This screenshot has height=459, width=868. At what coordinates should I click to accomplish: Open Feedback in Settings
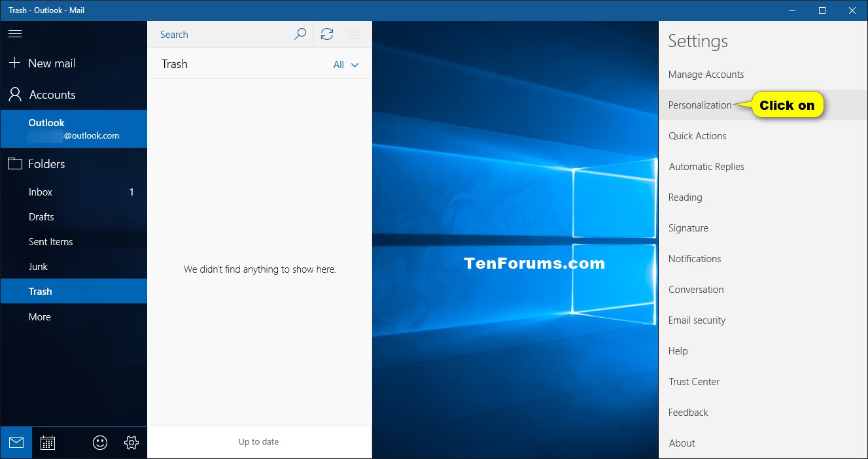click(x=763, y=413)
